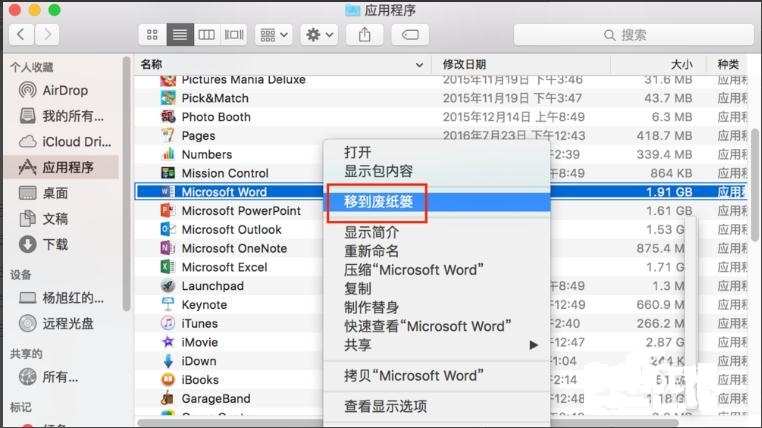This screenshot has width=762, height=428.
Task: Sort by the 名称 column header
Action: (x=152, y=64)
